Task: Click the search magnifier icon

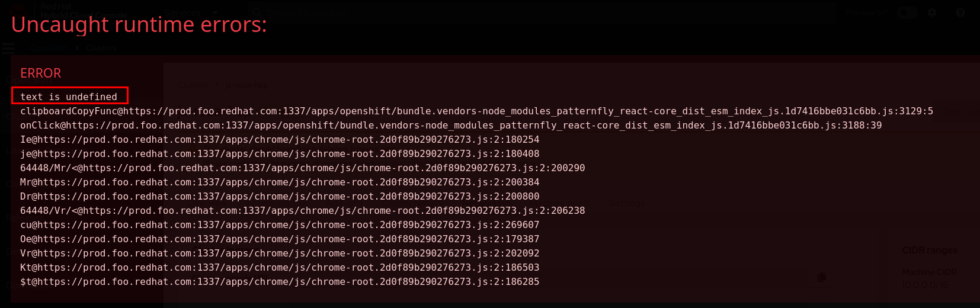Action: [256, 12]
